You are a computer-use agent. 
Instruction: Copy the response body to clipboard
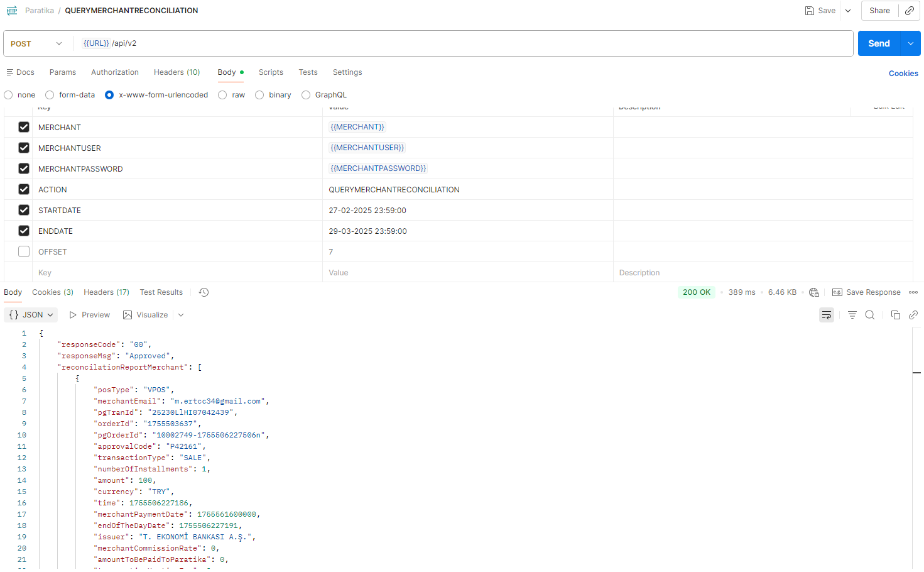pyautogui.click(x=896, y=315)
